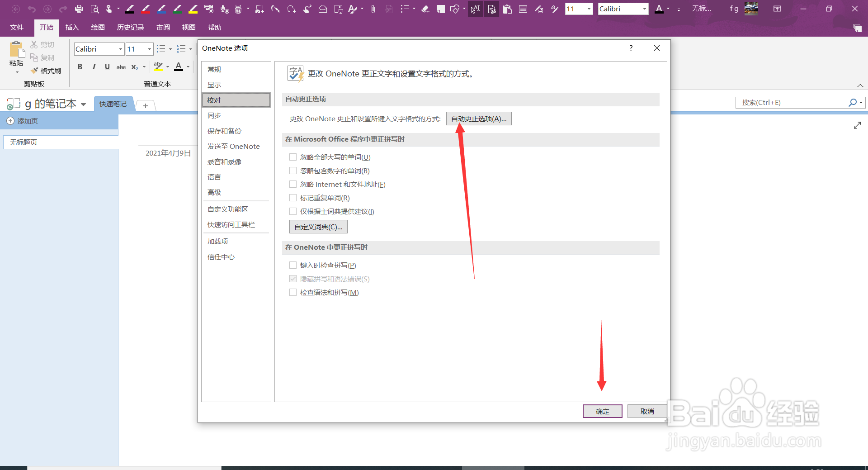Open the 审阅 ribbon tab
Viewport: 868px width, 470px height.
point(163,28)
